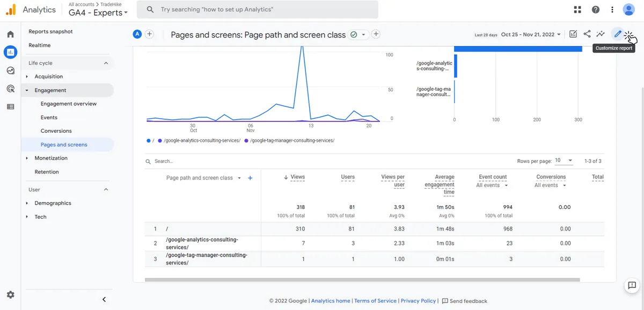Open Event count All events dropdown

pyautogui.click(x=492, y=185)
